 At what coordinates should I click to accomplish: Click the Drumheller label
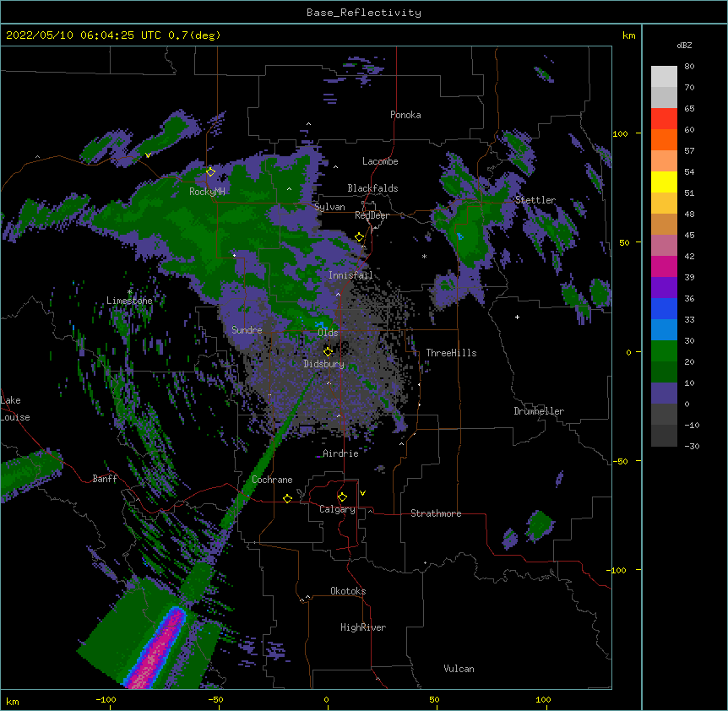pyautogui.click(x=539, y=411)
